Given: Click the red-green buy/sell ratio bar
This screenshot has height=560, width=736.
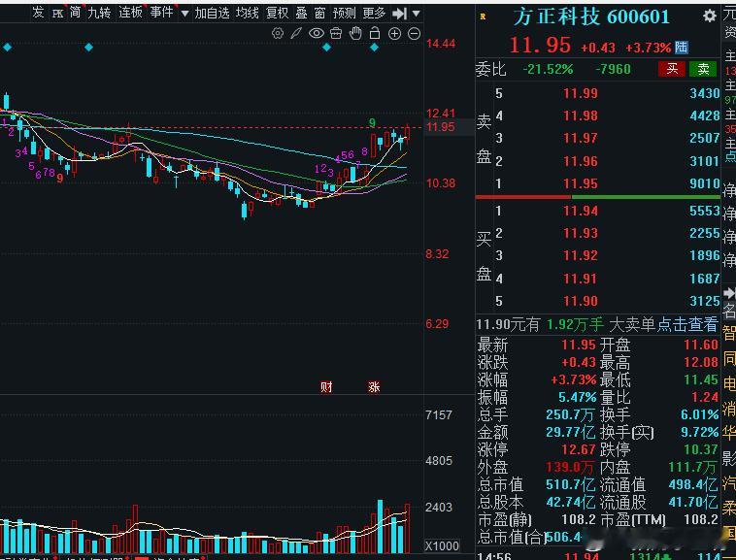Looking at the screenshot, I should click(597, 197).
